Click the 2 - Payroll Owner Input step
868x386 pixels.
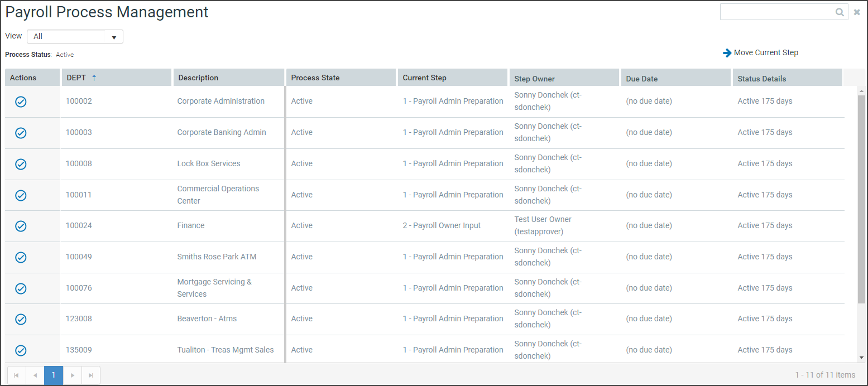(x=442, y=225)
